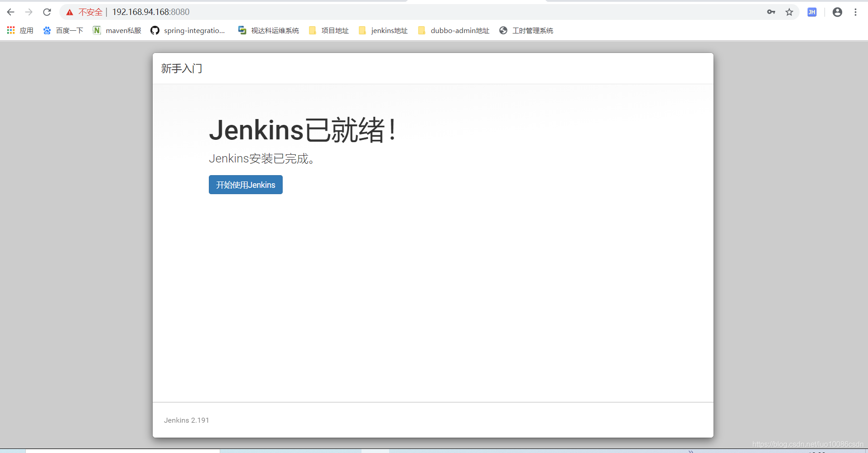Click the browser forward arrow
This screenshot has height=453, width=868.
[x=29, y=12]
